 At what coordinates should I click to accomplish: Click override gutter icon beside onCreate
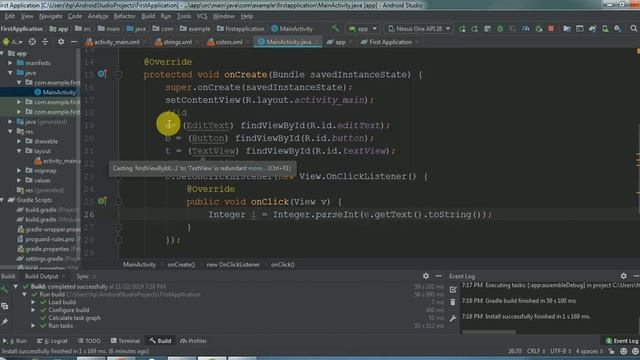102,74
